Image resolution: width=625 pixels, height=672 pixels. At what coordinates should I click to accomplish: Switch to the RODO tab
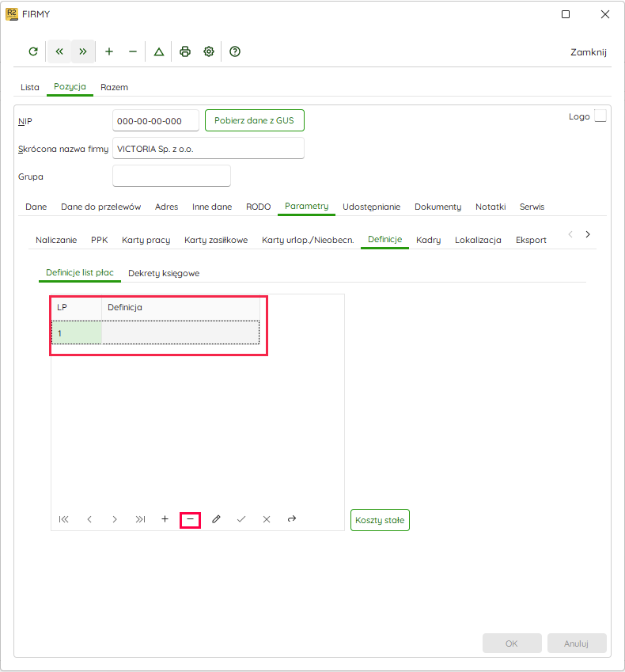coord(259,207)
